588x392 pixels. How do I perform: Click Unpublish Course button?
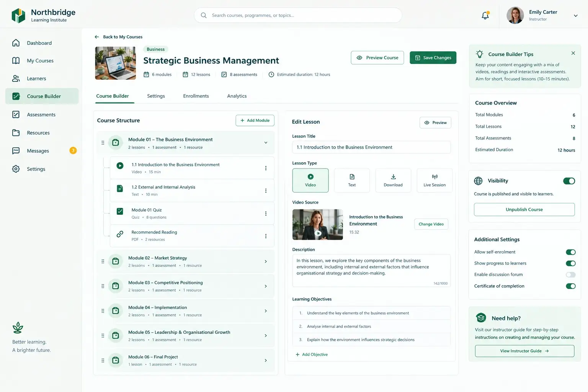[x=524, y=209]
